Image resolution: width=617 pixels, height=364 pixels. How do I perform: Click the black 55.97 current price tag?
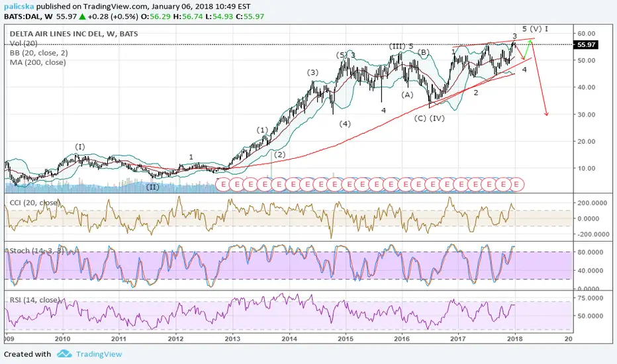(x=587, y=45)
